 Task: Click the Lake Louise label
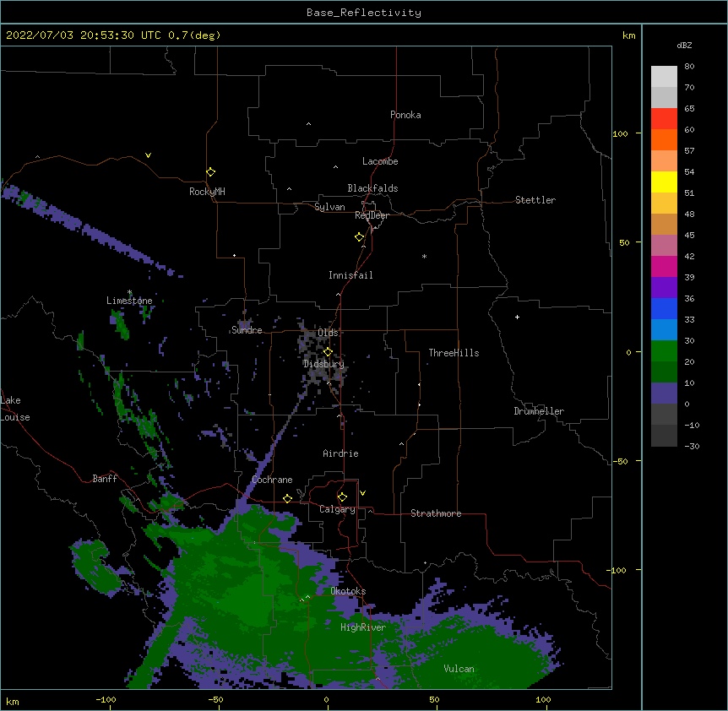tap(15, 409)
